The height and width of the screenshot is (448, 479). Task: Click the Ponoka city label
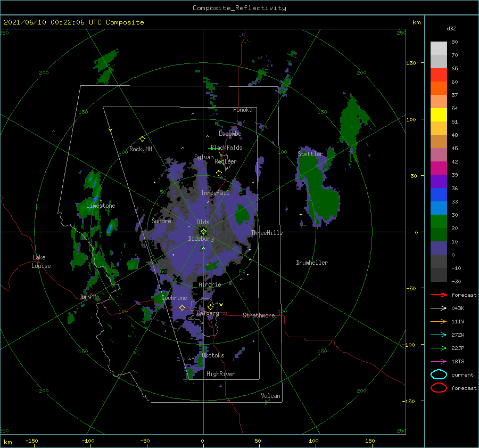pyautogui.click(x=243, y=110)
